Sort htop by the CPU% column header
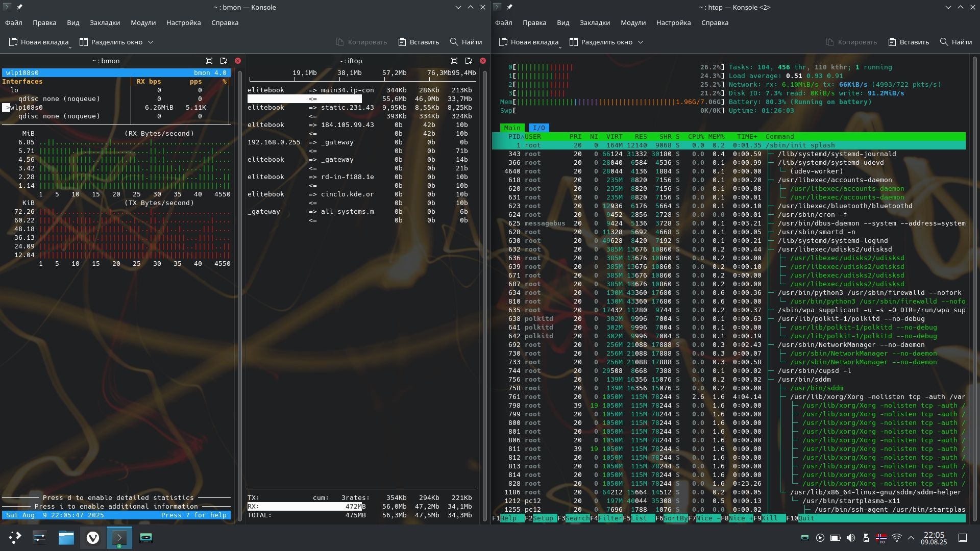 click(x=696, y=137)
